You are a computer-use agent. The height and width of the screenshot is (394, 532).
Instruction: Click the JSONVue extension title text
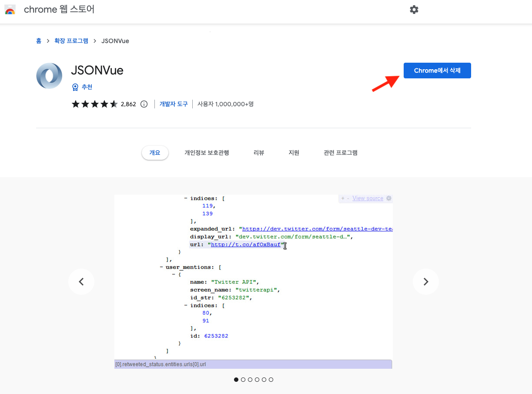[x=97, y=71]
